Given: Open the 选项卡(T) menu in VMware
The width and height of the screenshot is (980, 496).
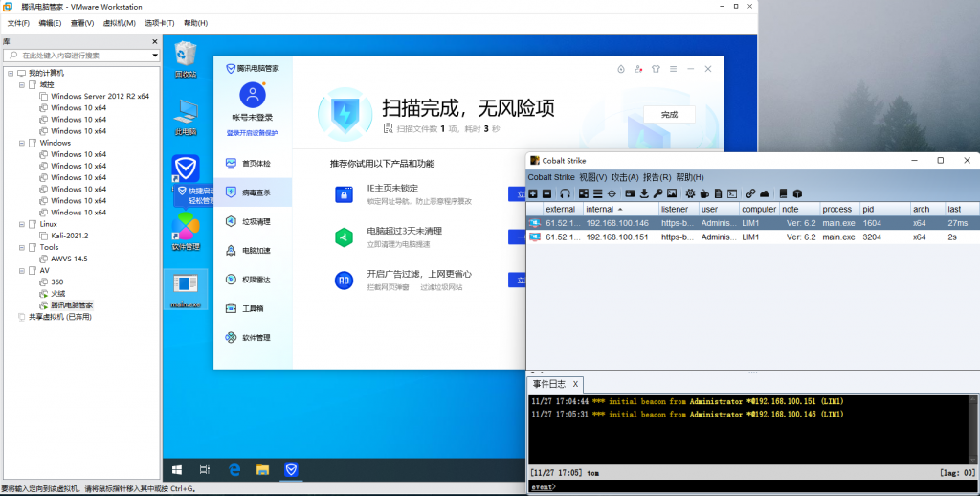Looking at the screenshot, I should click(160, 23).
